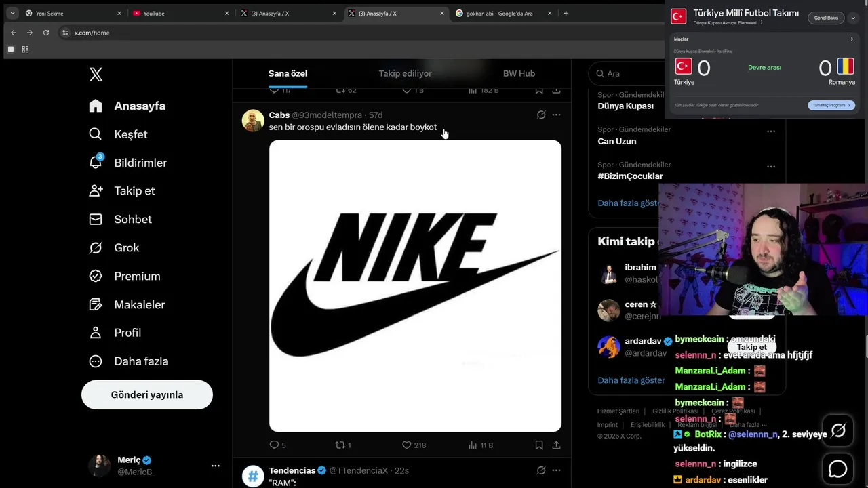Go forward in browser
This screenshot has height=488, width=868.
[29, 33]
